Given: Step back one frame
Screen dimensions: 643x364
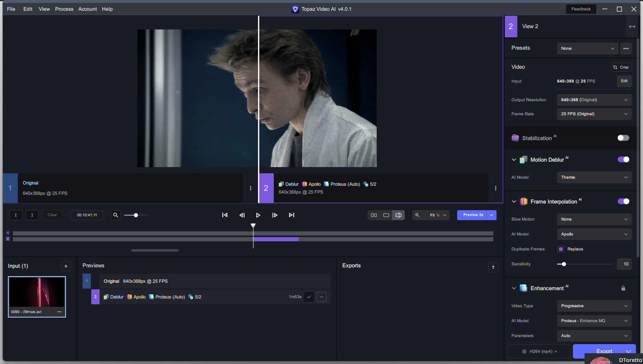Looking at the screenshot, I should coord(242,215).
